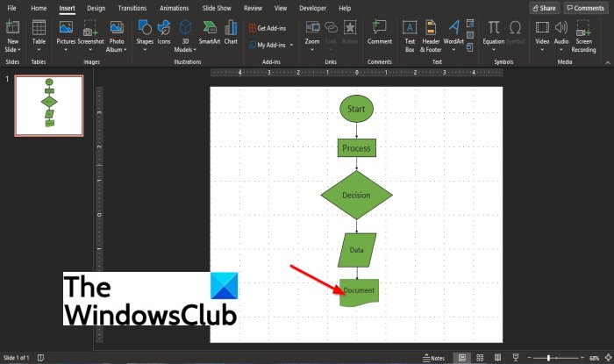The image size is (614, 364).
Task: Expand the 3D Models dropdown
Action: 195,50
